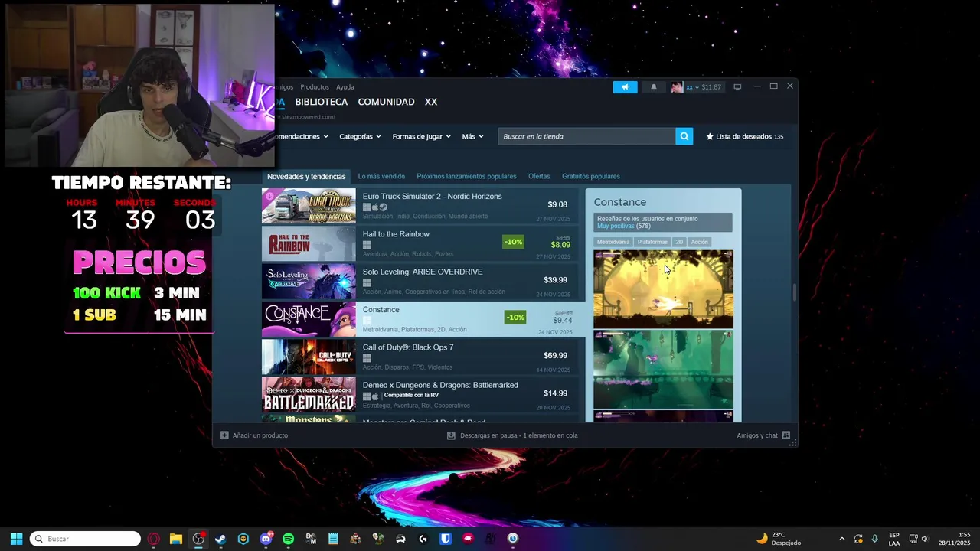Click the green Constance preview screenshot
Screen dimensions: 980x551
click(x=663, y=370)
